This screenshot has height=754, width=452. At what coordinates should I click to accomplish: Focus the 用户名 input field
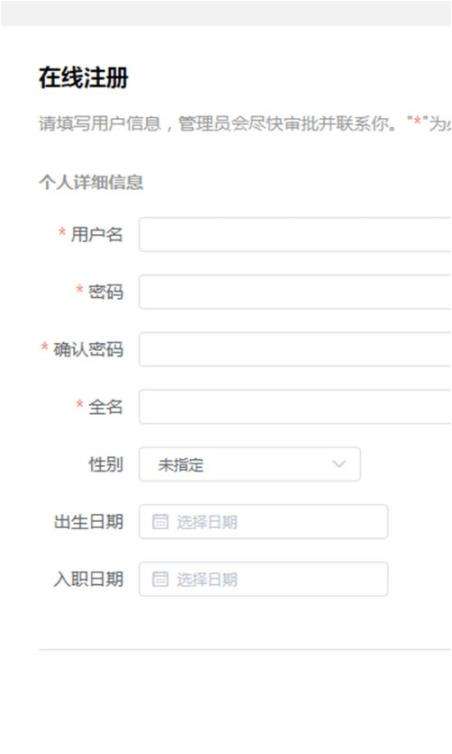coord(295,234)
